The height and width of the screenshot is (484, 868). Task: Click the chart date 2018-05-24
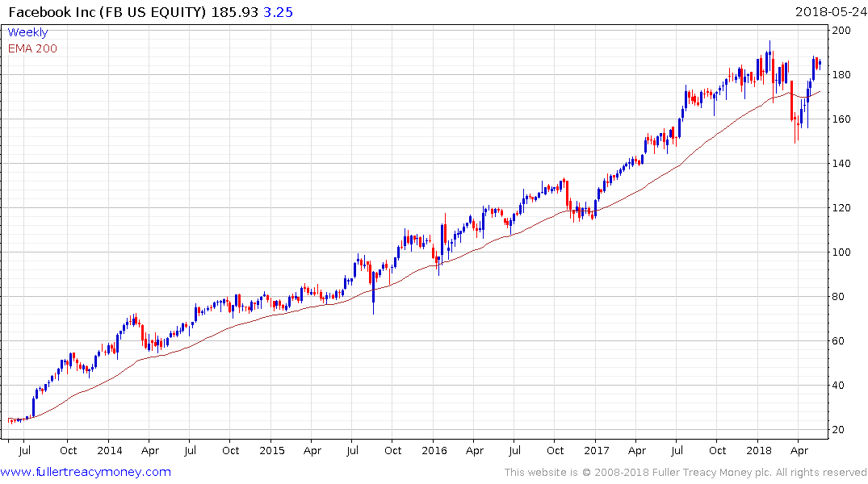pos(831,12)
